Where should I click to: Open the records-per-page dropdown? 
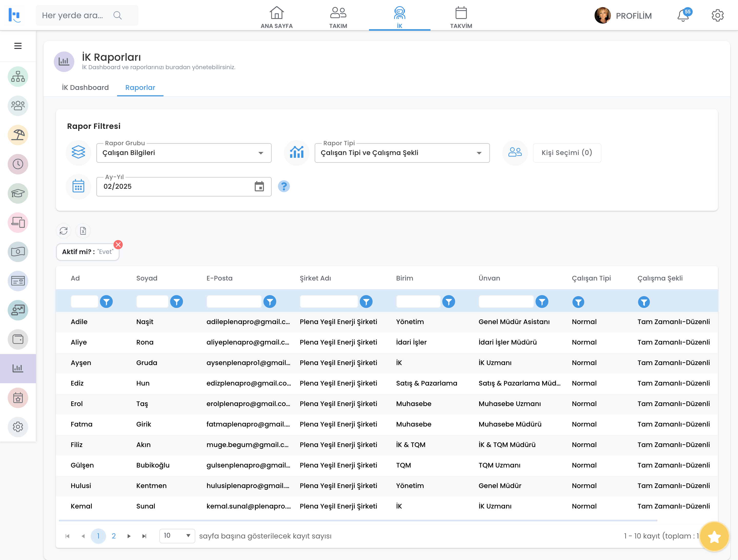pos(177,536)
